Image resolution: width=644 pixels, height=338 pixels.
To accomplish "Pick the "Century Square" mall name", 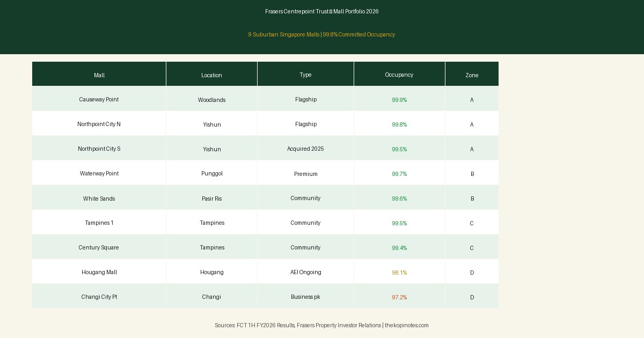I will pos(99,247).
